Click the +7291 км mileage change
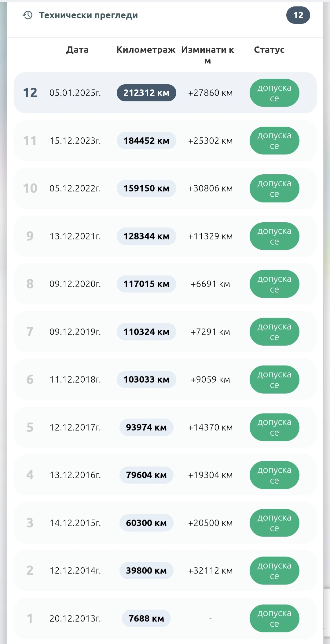Image resolution: width=330 pixels, height=644 pixels. pyautogui.click(x=210, y=332)
